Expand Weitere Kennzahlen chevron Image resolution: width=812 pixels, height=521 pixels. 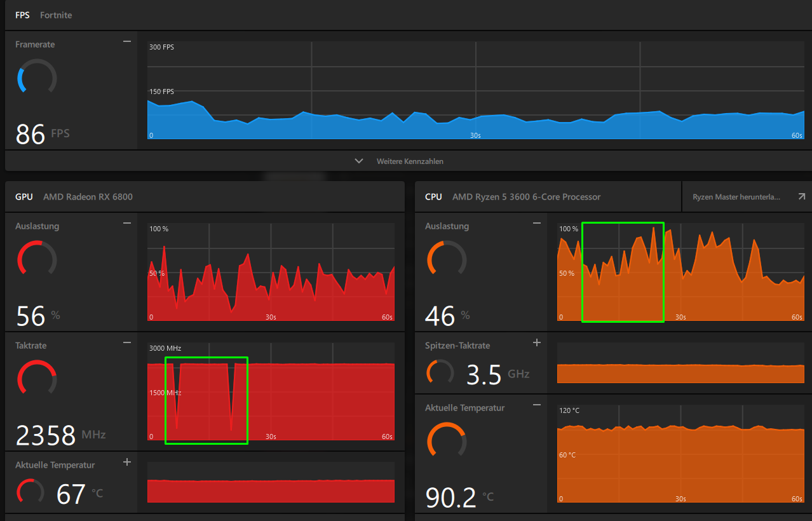pos(359,161)
